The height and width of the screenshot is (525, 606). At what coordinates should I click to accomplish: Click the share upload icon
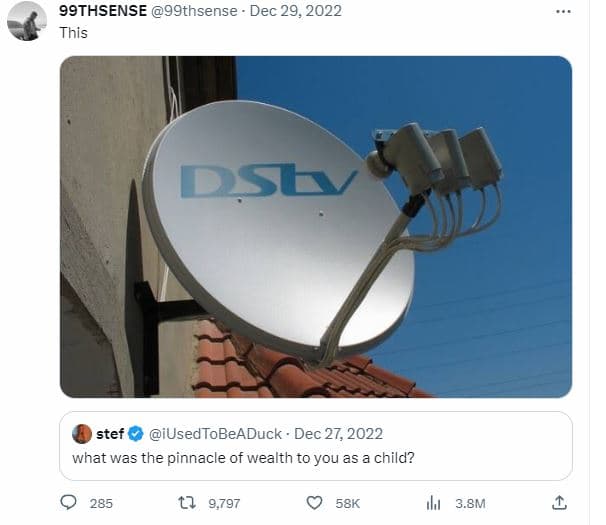pos(559,503)
